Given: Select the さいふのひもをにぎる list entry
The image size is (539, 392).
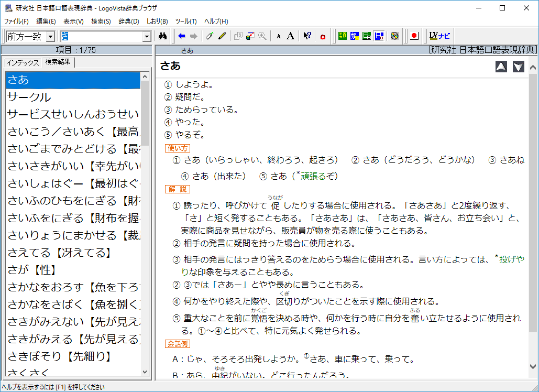Looking at the screenshot, I should (x=73, y=201).
